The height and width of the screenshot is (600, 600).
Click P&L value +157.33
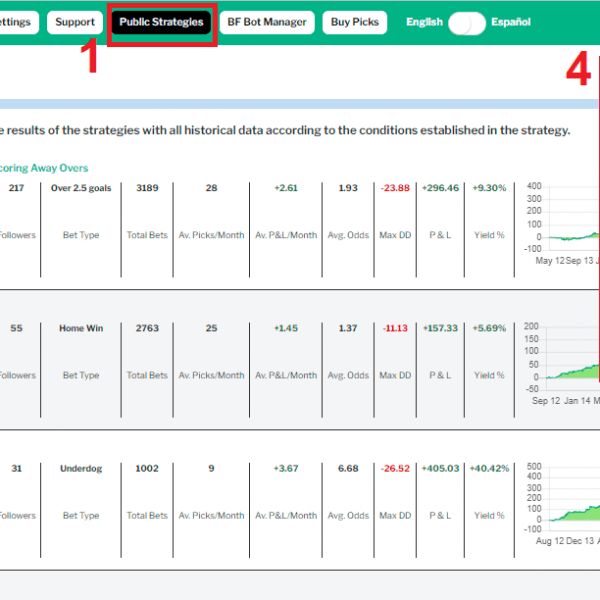tap(440, 328)
